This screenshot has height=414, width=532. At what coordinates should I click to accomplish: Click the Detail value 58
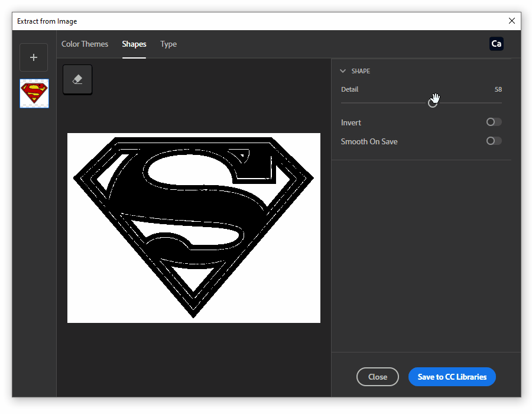(x=498, y=89)
